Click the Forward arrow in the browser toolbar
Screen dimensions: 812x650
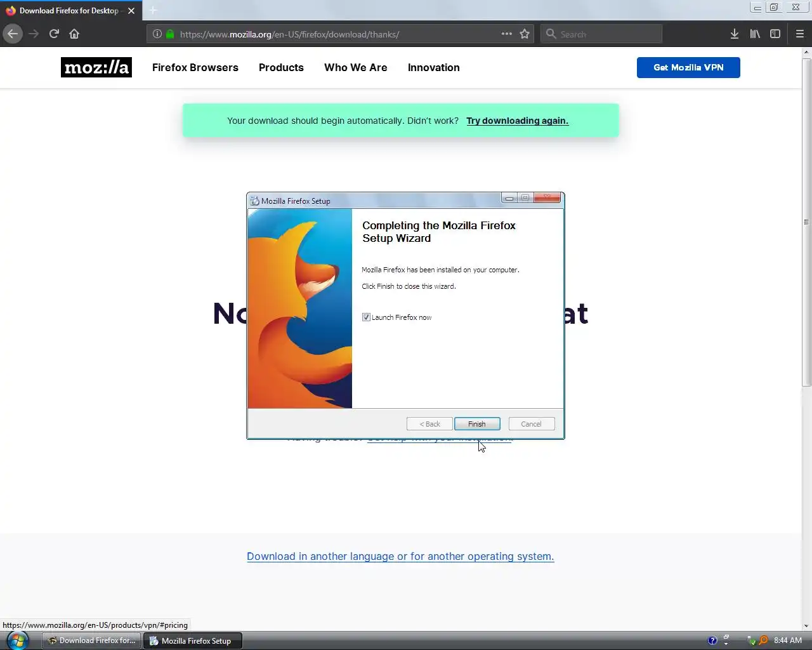tap(34, 34)
